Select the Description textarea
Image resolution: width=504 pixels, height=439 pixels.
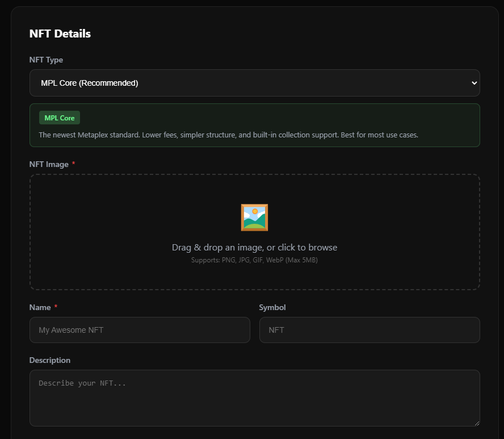tap(254, 398)
